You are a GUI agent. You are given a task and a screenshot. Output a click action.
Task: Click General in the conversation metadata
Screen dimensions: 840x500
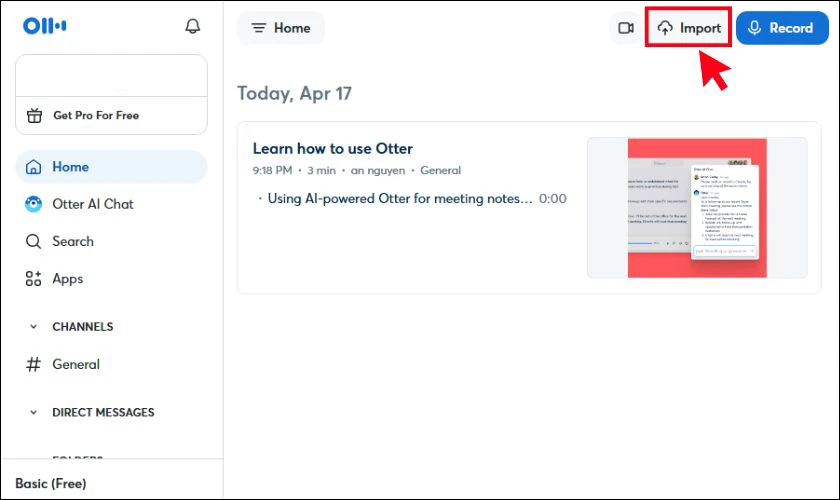click(440, 170)
